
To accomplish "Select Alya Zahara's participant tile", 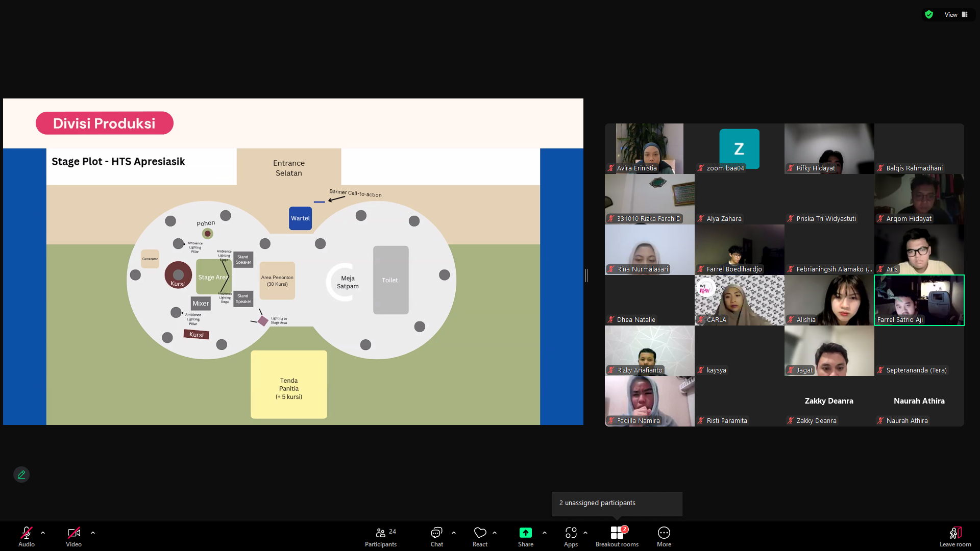I will click(x=740, y=199).
